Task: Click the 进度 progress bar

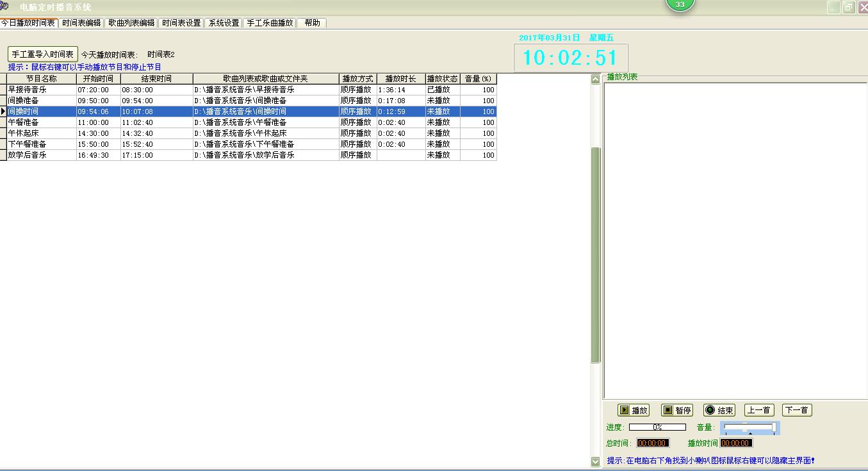Action: click(657, 427)
